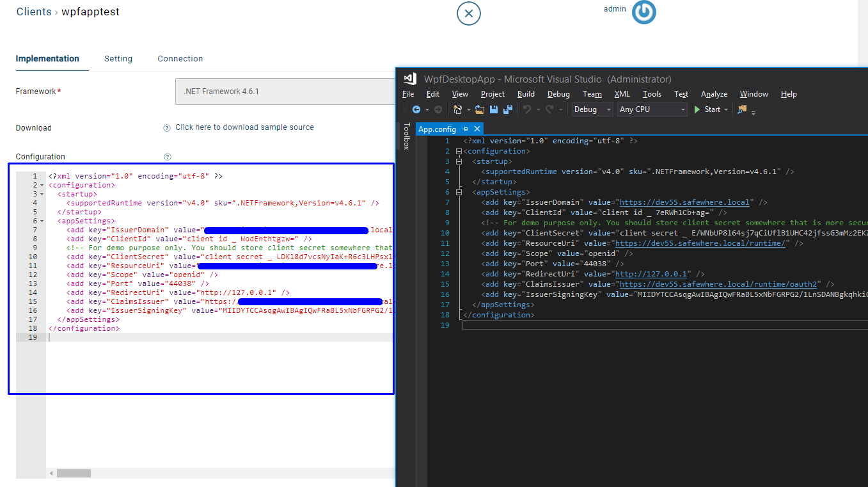Open the ClaimsIssuer oauth2 link in Visual Studio
The width and height of the screenshot is (868, 487).
pos(718,284)
